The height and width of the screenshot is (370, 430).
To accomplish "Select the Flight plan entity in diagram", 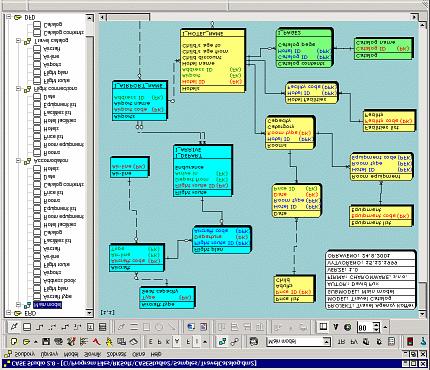I will tap(222, 240).
